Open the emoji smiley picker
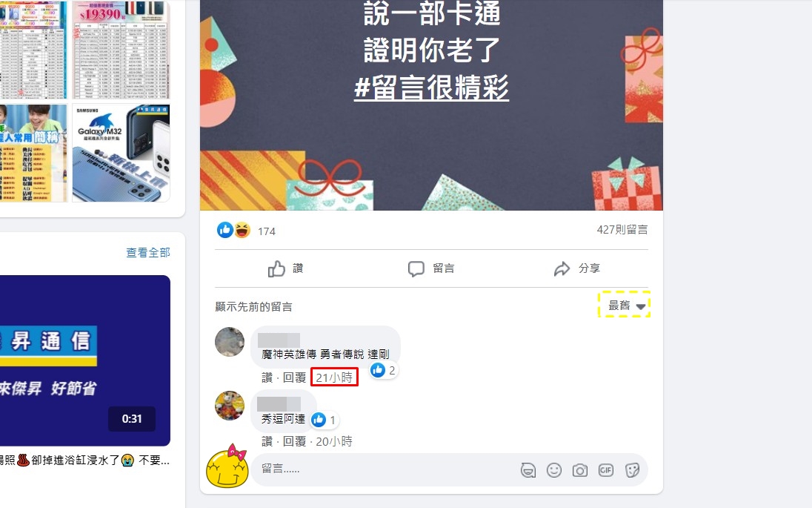The image size is (812, 508). click(x=554, y=470)
